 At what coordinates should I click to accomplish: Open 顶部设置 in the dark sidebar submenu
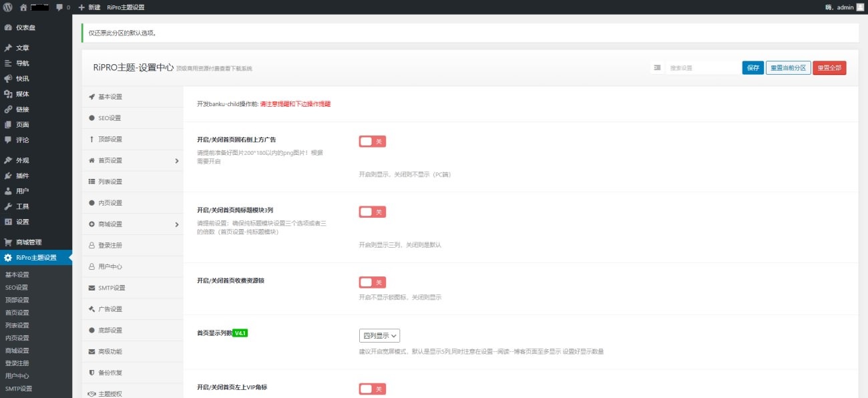(x=17, y=300)
